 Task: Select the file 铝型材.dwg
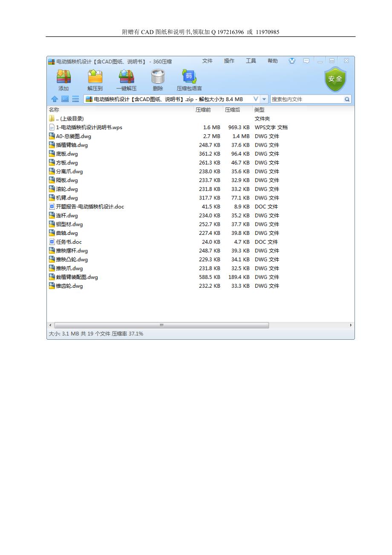(69, 224)
